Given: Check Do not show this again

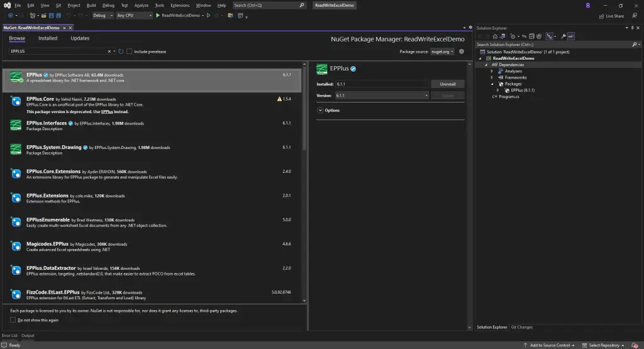Looking at the screenshot, I should [x=13, y=320].
